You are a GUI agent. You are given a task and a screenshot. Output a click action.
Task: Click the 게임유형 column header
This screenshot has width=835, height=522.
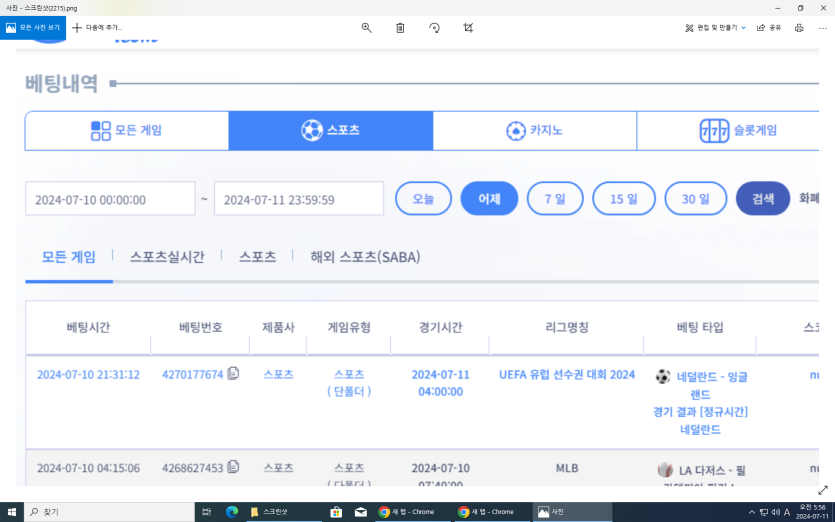point(349,327)
